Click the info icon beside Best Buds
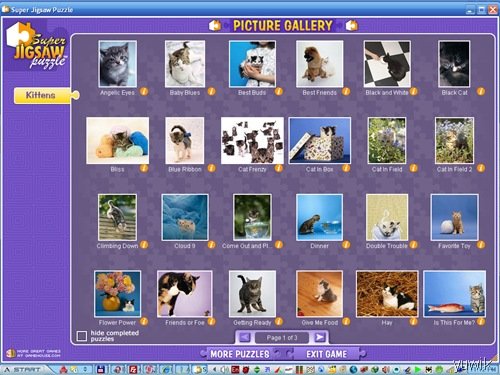Viewport: 500px width, 375px height. click(x=279, y=91)
